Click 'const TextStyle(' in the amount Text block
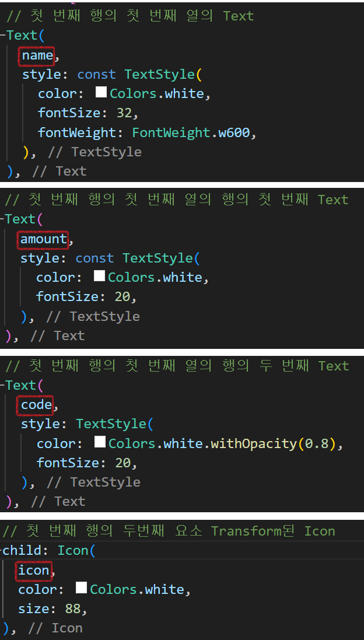364x640 pixels. point(138,258)
